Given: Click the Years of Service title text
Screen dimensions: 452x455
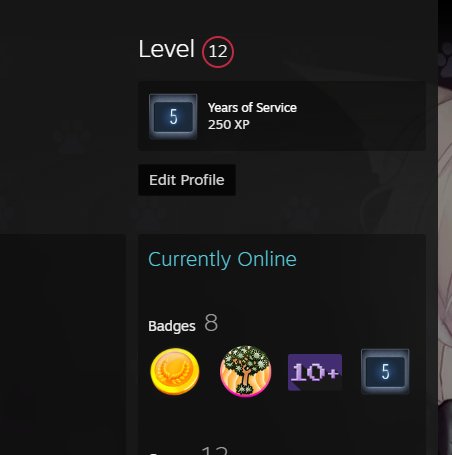Looking at the screenshot, I should [x=252, y=108].
